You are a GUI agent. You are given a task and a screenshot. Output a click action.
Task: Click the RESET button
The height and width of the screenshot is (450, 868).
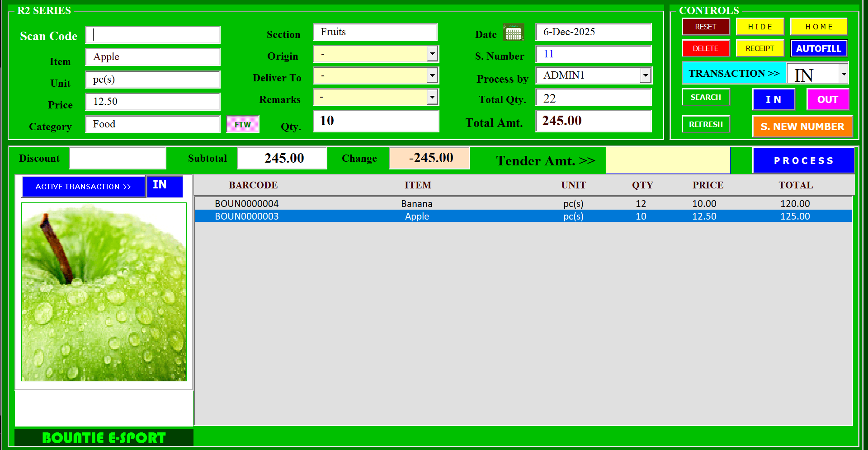pos(706,27)
